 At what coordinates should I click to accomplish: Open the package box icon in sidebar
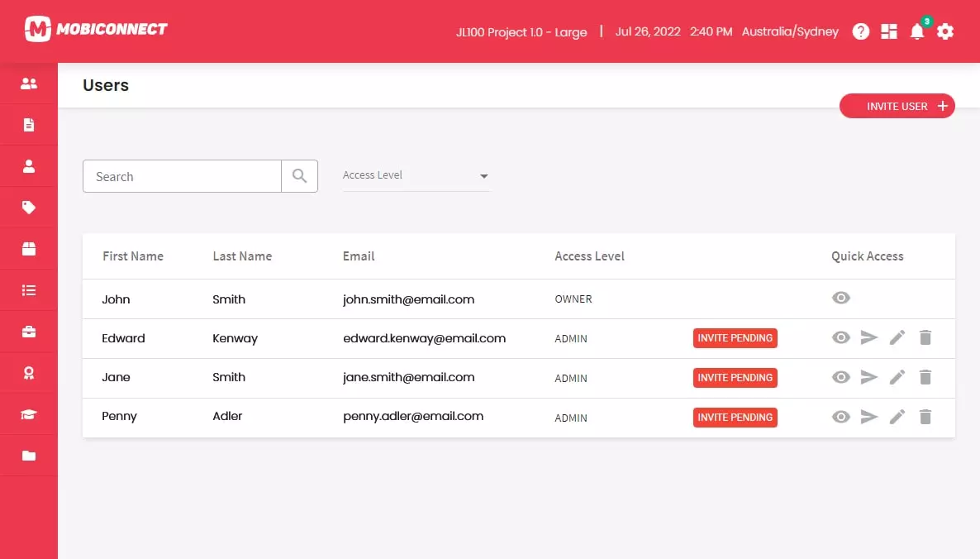pos(29,248)
